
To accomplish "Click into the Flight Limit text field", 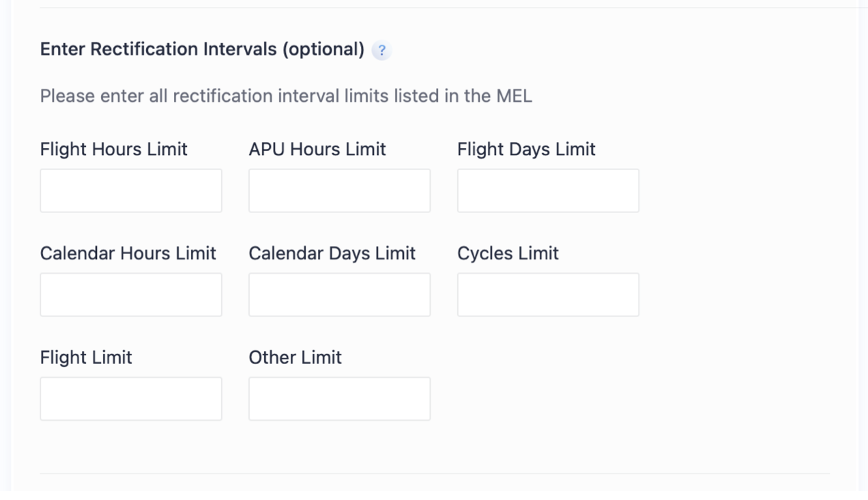I will coord(131,398).
